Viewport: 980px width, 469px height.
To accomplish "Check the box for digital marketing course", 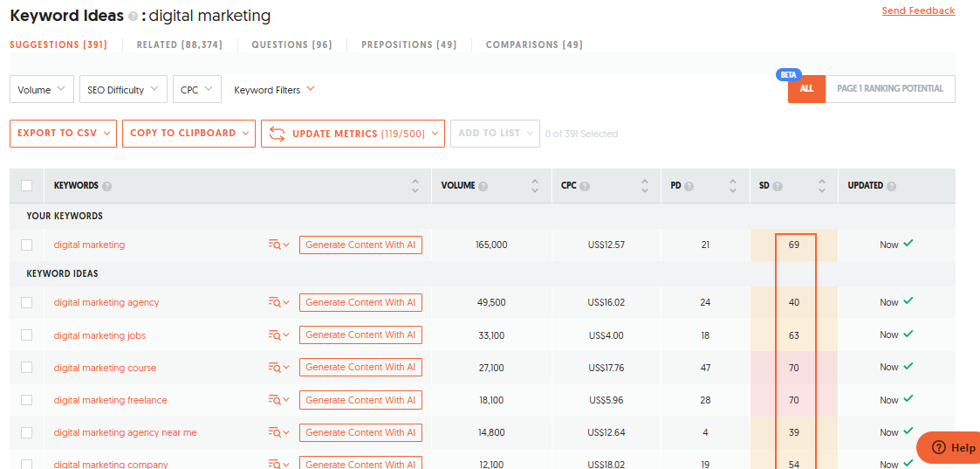I will (26, 368).
